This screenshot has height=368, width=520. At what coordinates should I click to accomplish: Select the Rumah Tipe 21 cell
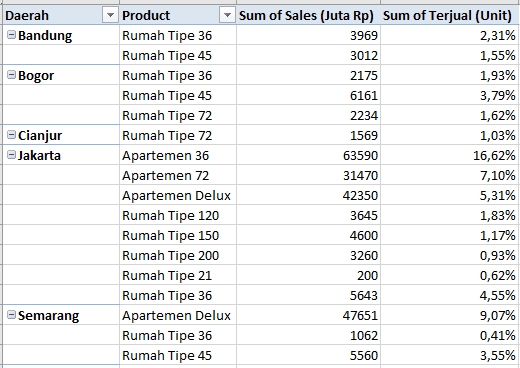pos(178,275)
